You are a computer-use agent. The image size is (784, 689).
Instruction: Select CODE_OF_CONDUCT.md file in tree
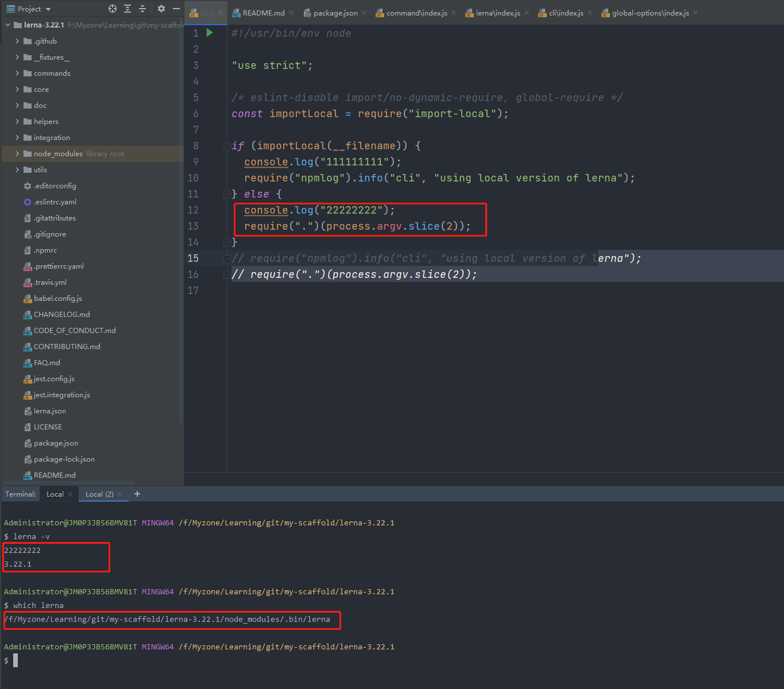69,330
